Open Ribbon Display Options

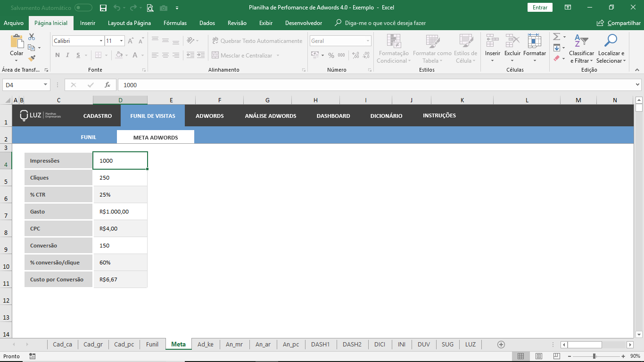coord(568,8)
